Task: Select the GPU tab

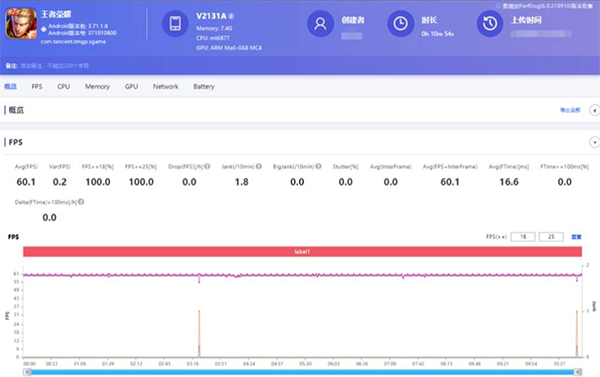Action: point(131,86)
